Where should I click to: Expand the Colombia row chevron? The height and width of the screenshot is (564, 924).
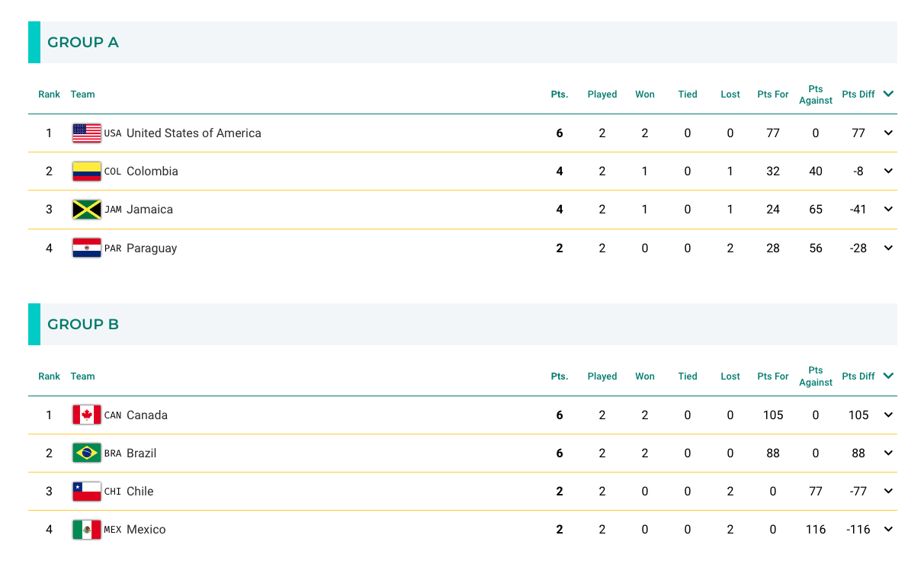tap(888, 171)
